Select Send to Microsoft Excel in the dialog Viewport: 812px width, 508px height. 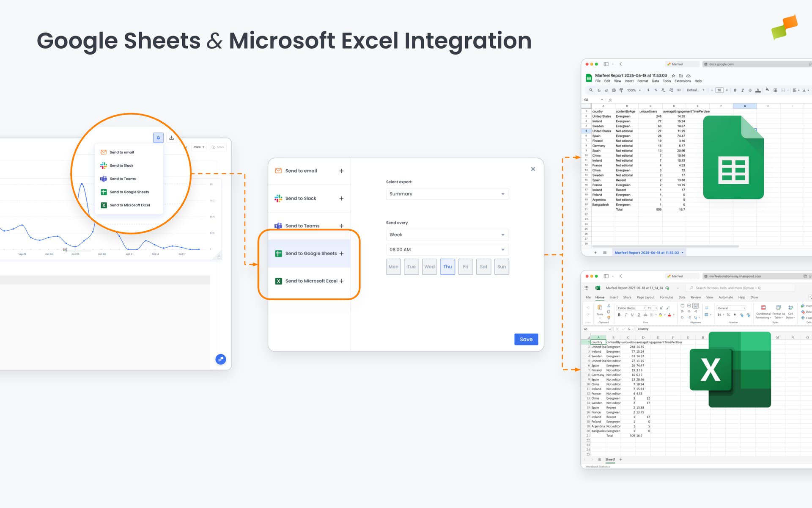coord(309,281)
